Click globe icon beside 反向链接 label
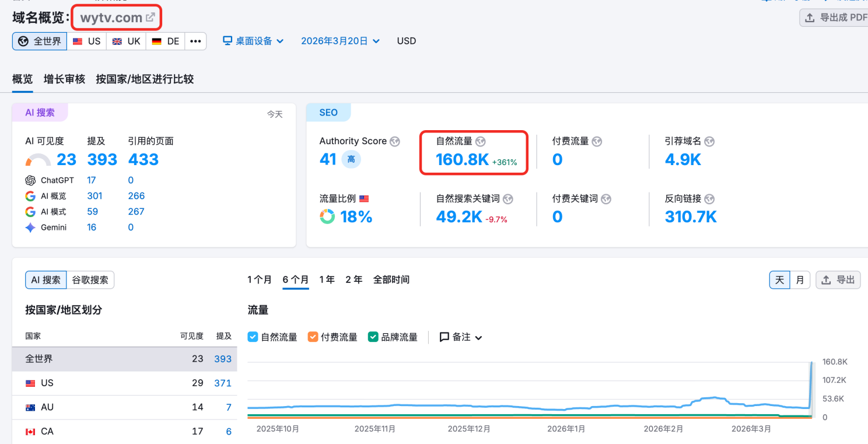 coord(709,199)
